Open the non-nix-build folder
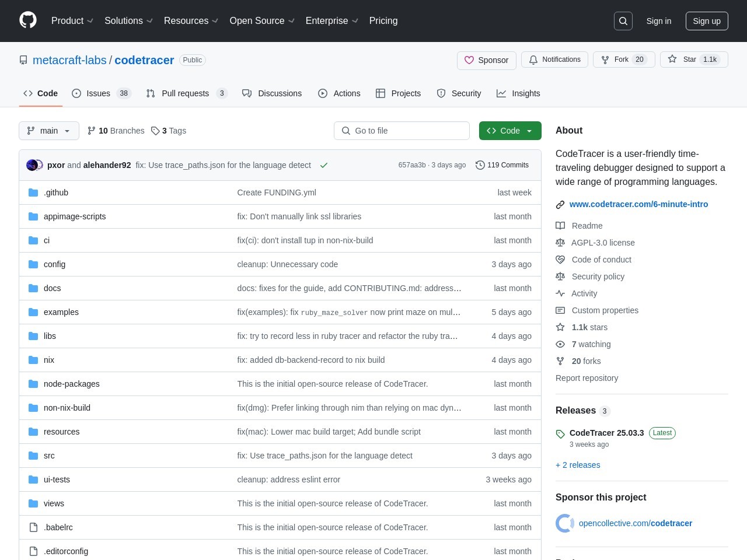747x560 pixels. point(67,408)
